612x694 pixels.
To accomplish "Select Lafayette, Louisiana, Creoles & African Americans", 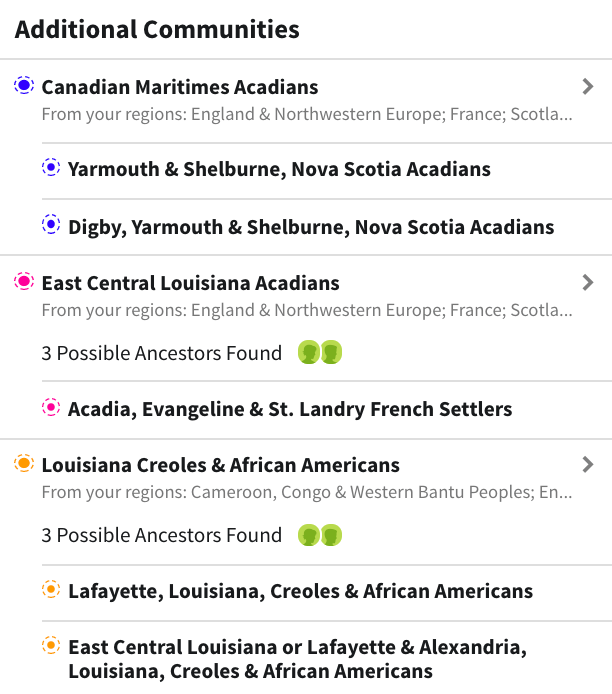I will pos(300,591).
